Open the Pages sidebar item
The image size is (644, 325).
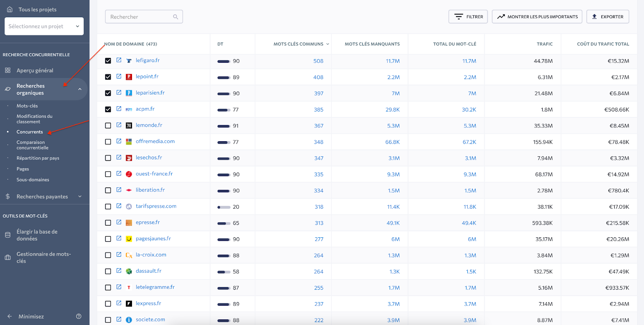point(23,169)
